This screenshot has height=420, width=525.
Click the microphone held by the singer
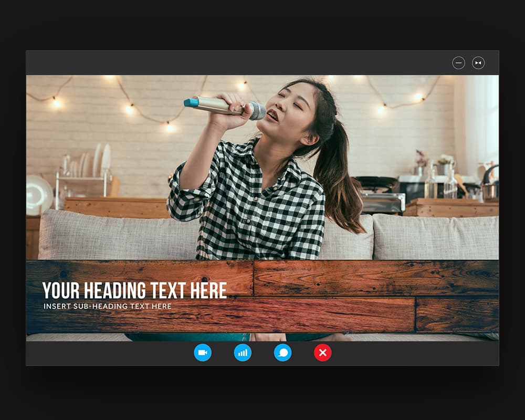(x=225, y=106)
